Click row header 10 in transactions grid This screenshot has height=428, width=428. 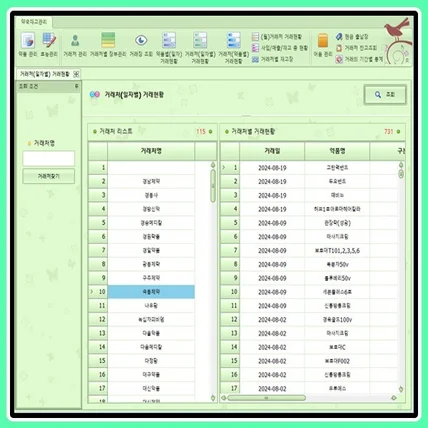[x=230, y=292]
